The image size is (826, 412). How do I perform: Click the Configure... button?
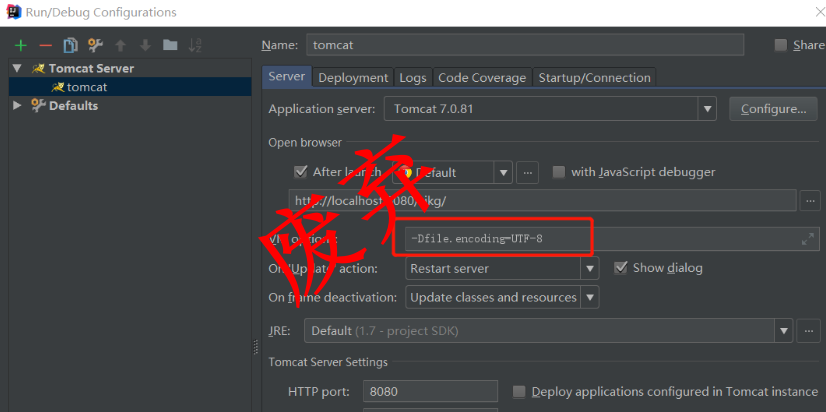point(773,109)
